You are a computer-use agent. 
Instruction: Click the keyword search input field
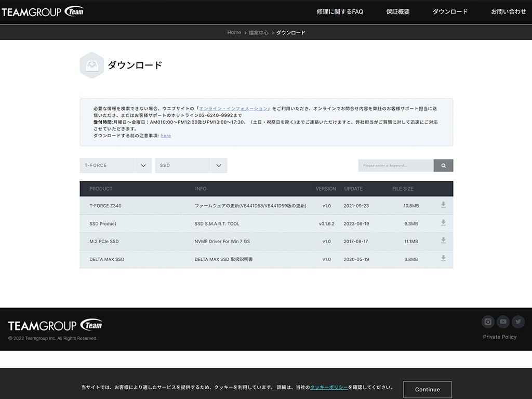coord(395,165)
